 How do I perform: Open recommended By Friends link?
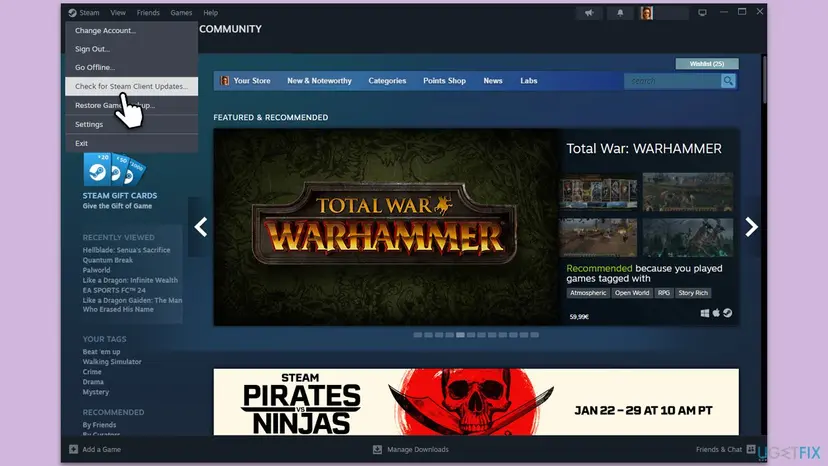tap(99, 425)
